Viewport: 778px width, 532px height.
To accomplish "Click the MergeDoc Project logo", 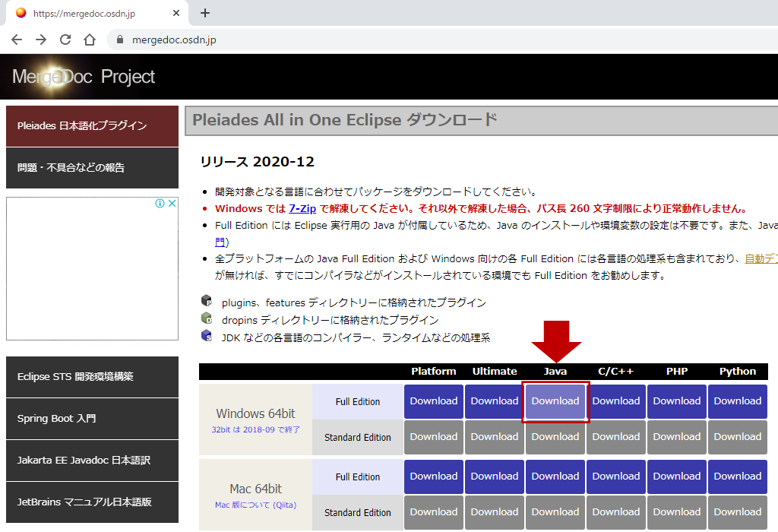I will pos(84,77).
